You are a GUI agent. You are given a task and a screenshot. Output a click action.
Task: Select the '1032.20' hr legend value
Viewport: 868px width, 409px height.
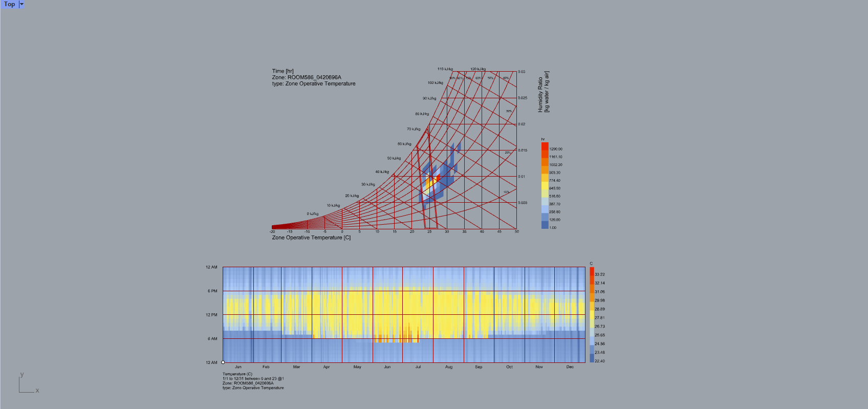click(x=555, y=165)
